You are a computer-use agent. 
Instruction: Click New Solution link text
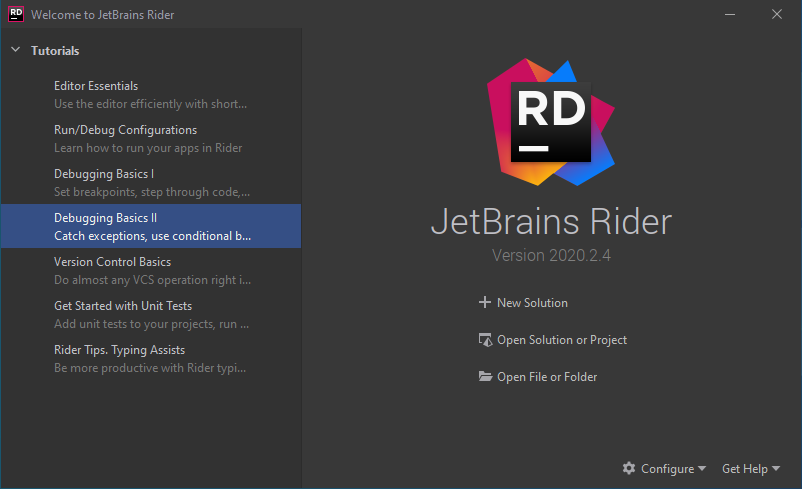click(x=532, y=303)
